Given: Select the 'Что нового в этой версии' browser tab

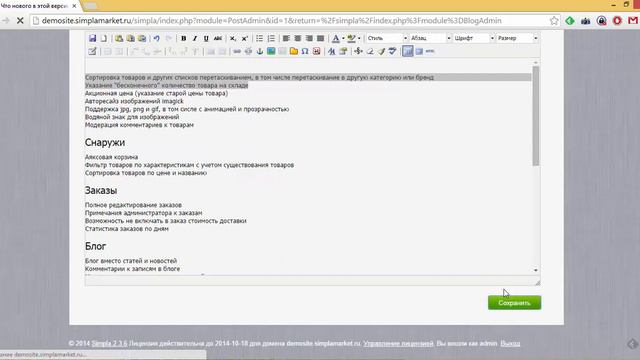Looking at the screenshot, I should click(x=35, y=6).
